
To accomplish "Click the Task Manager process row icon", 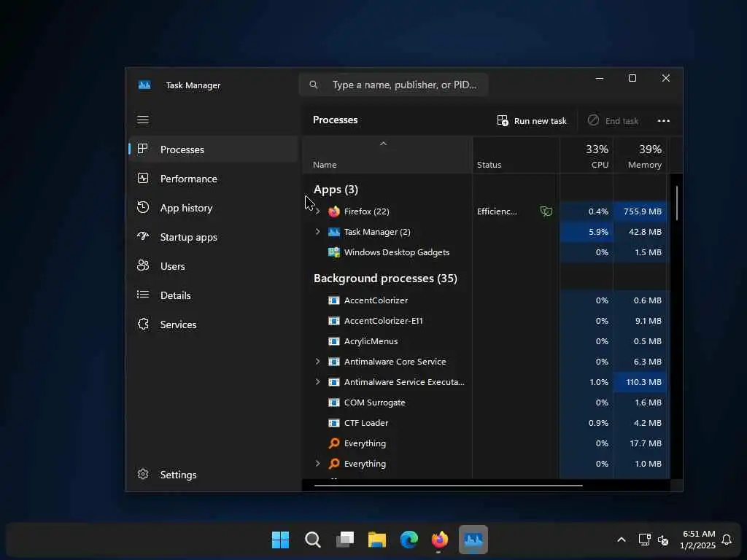I will coord(334,232).
